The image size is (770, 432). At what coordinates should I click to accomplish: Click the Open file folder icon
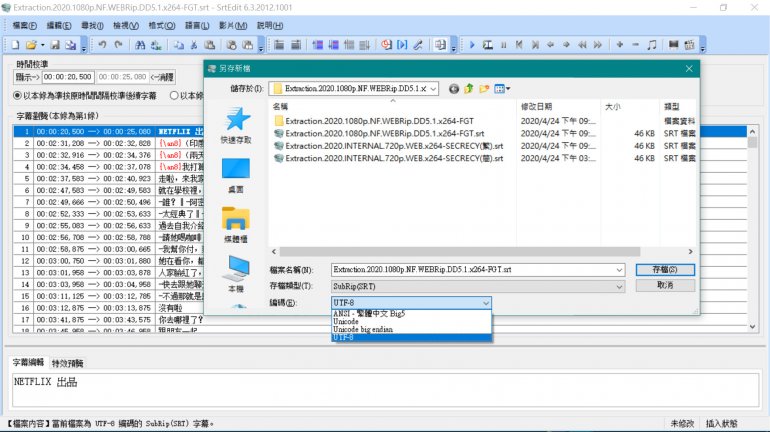point(31,45)
